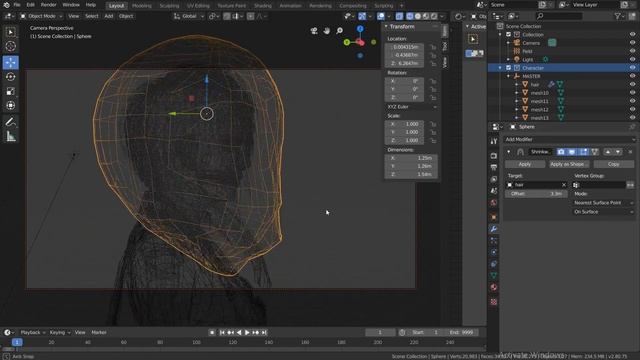Screen dimensions: 640x360
Task: Click the pan view hand icon
Action: point(327,31)
